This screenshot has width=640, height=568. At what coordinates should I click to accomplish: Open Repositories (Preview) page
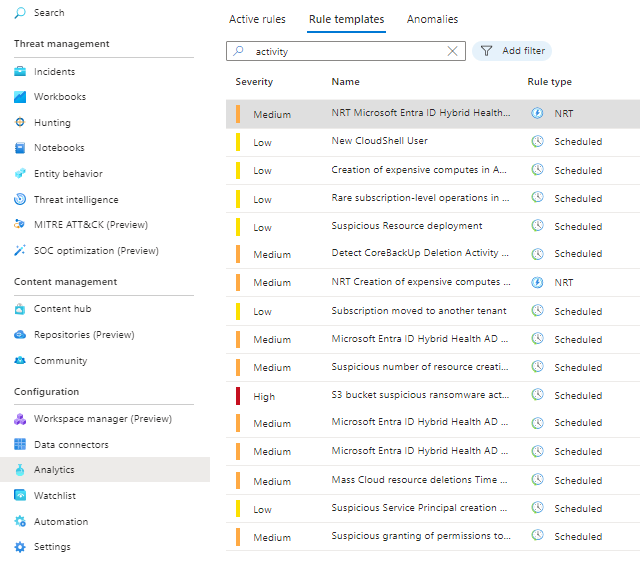click(84, 335)
